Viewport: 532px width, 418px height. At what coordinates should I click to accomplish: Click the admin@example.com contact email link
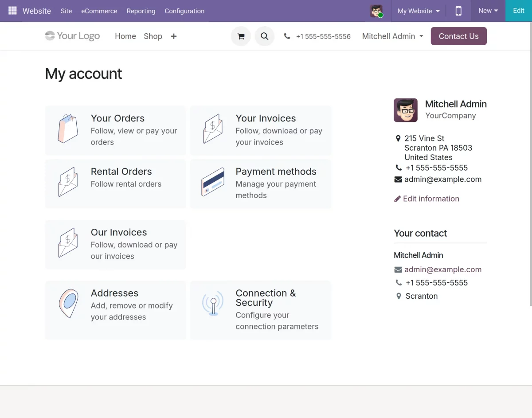[x=443, y=270]
